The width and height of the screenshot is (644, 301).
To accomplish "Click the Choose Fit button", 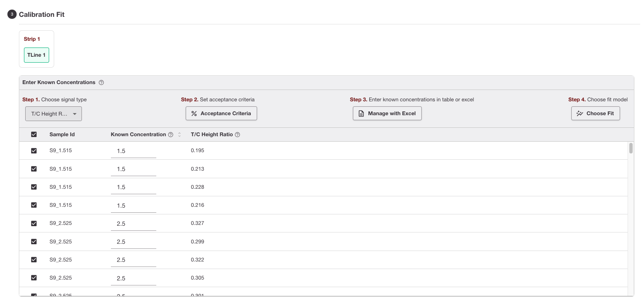I will 596,114.
